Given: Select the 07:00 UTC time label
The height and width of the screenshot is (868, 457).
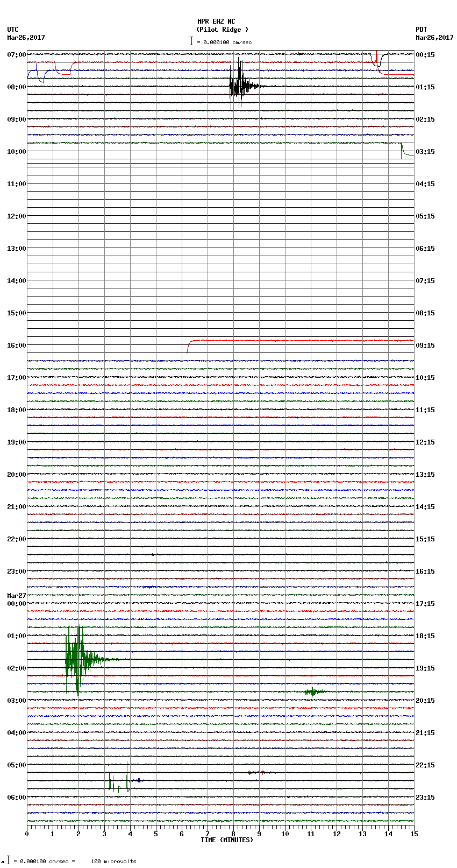Looking at the screenshot, I should pyautogui.click(x=17, y=55).
